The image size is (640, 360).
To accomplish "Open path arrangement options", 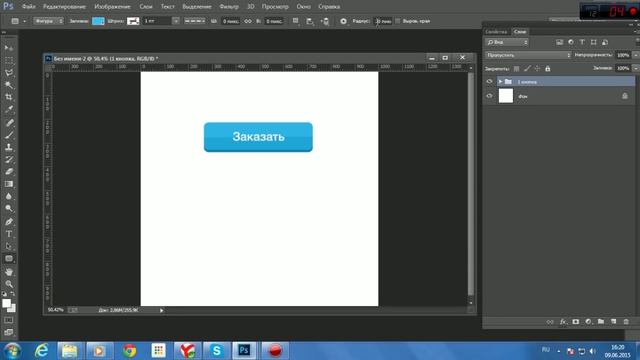I will point(325,21).
